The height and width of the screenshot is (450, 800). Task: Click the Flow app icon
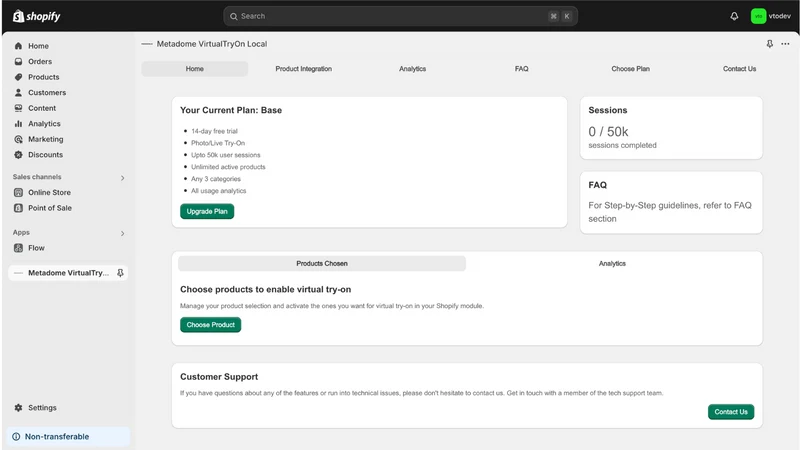(18, 248)
